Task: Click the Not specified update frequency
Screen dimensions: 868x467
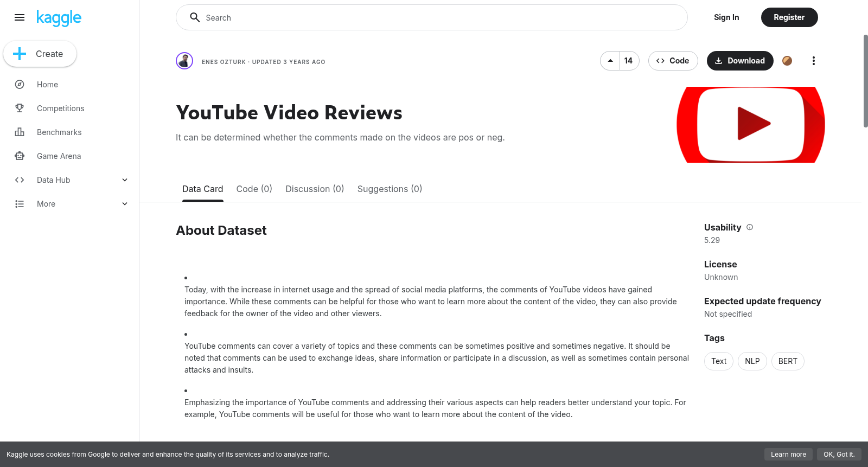Action: 728,314
